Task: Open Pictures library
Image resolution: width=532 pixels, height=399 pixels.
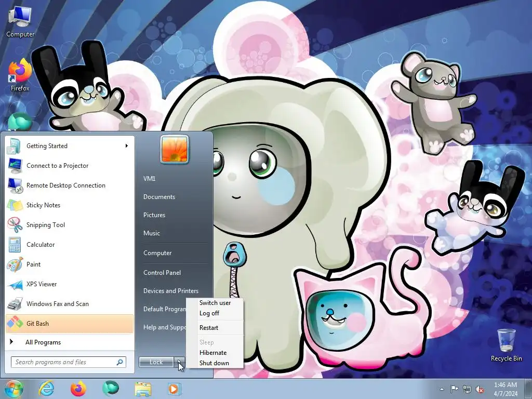Action: pyautogui.click(x=175, y=215)
